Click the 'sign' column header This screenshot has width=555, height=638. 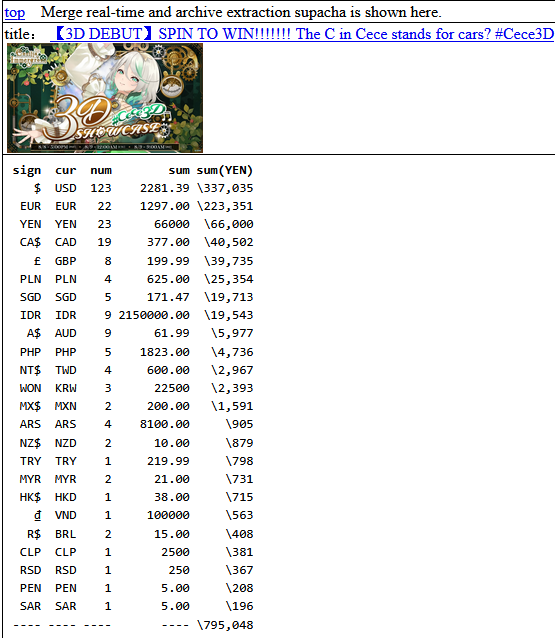[x=27, y=170]
